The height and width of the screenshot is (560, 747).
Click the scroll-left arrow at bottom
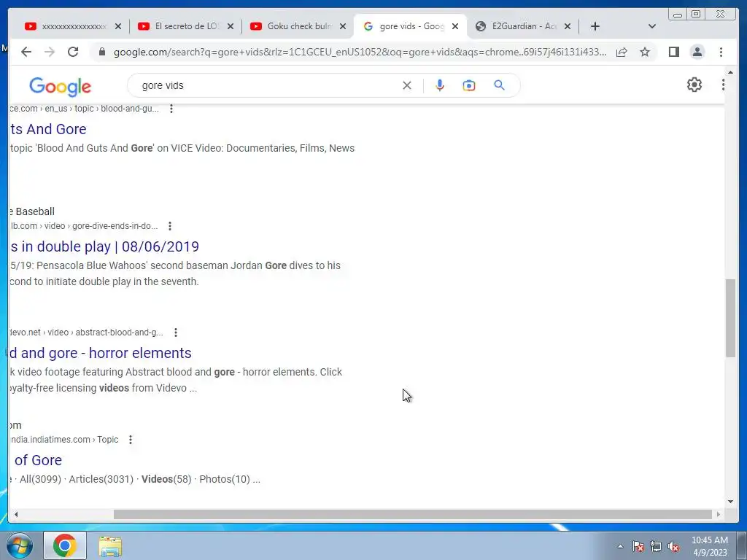coord(16,514)
